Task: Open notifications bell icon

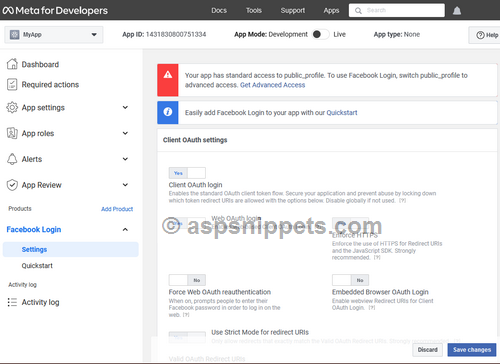Action: (x=457, y=11)
